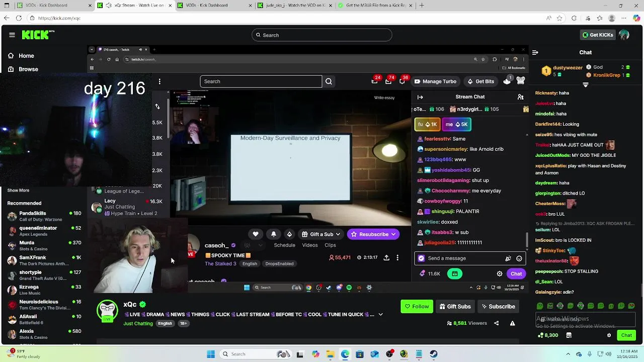644x362 pixels.
Task: Open SamXFrank recommended channel
Action: tap(44, 260)
